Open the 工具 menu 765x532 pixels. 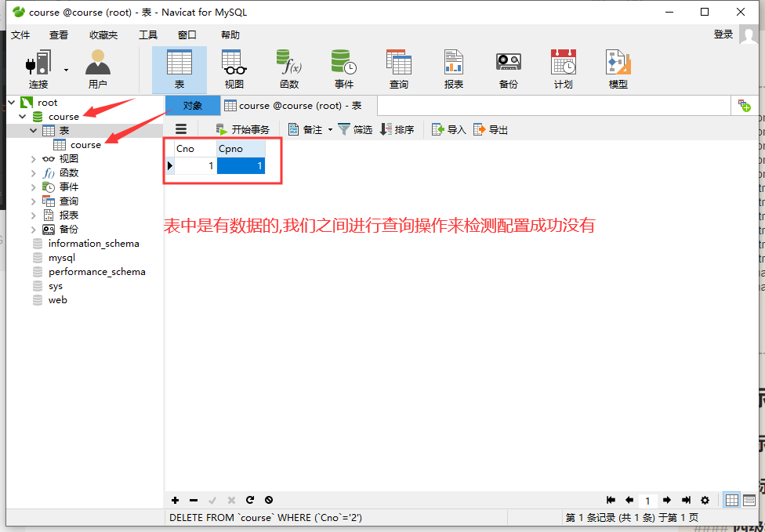(x=148, y=34)
